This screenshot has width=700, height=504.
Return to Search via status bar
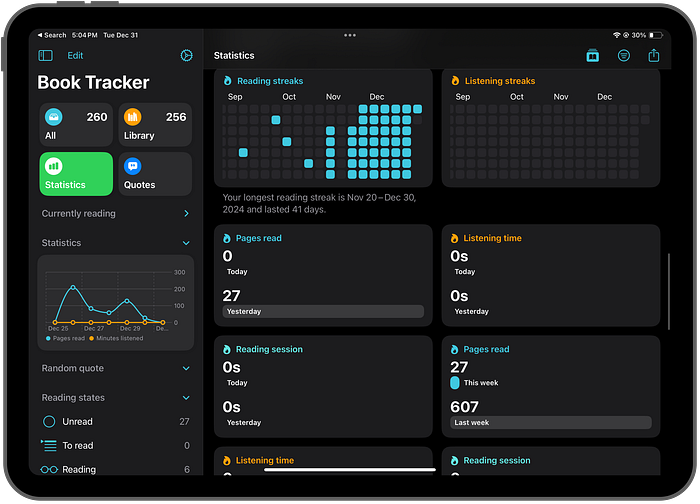[52, 35]
